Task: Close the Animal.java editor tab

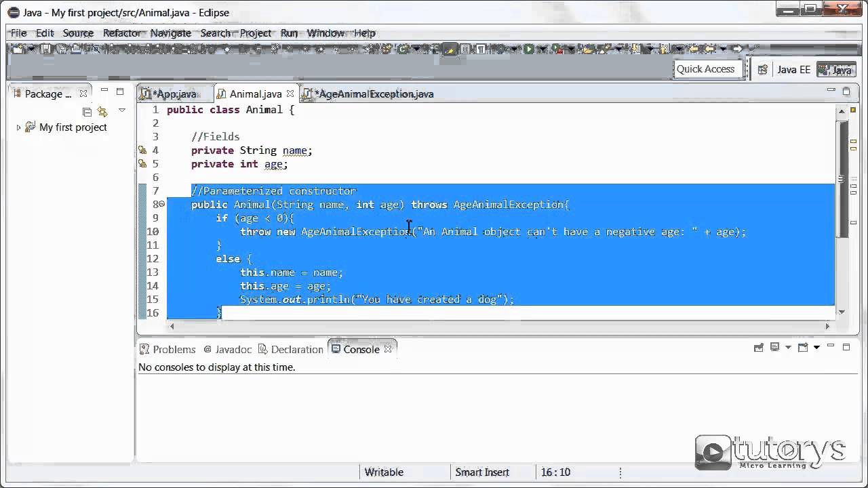Action: coord(290,94)
